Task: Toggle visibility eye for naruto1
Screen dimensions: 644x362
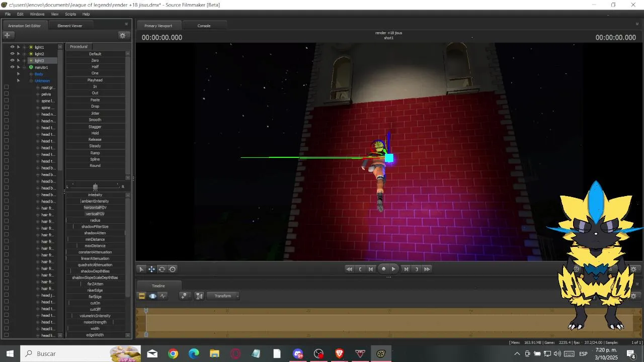Action: (13, 67)
